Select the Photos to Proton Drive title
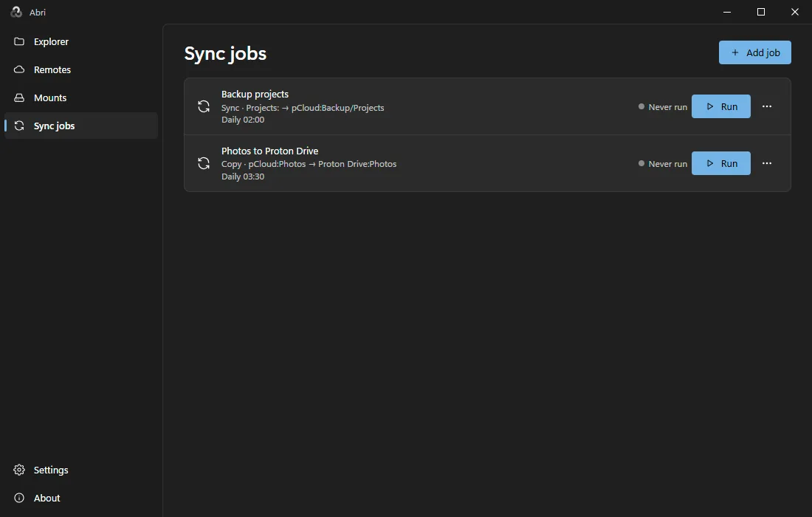 (269, 151)
